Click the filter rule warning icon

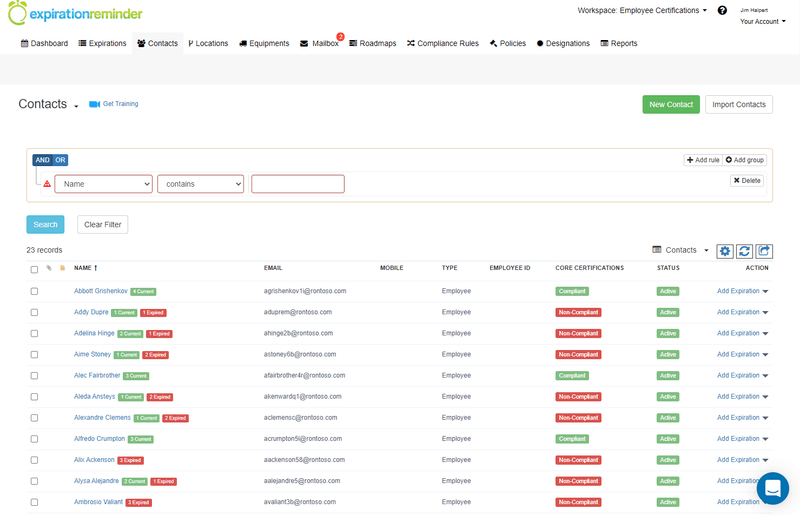(46, 184)
